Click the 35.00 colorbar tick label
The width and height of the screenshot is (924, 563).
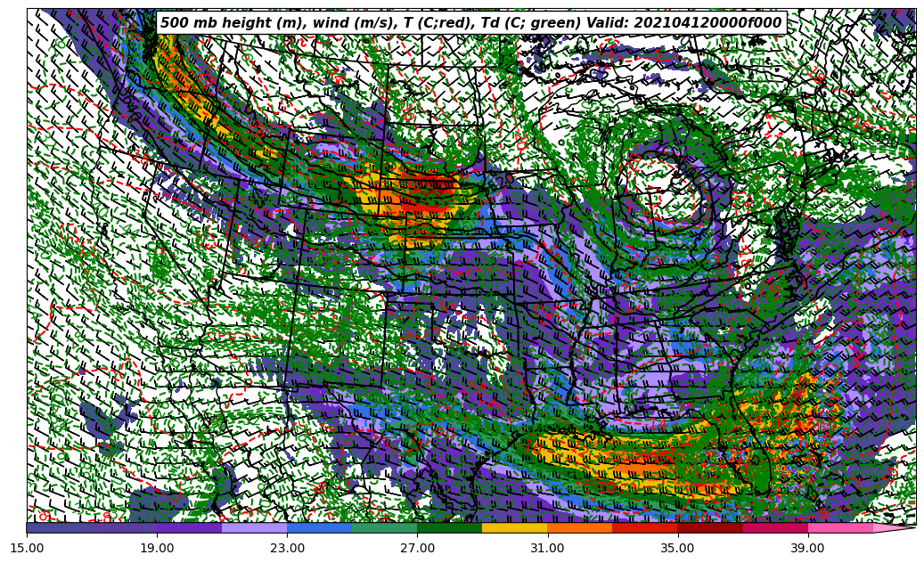(x=678, y=548)
